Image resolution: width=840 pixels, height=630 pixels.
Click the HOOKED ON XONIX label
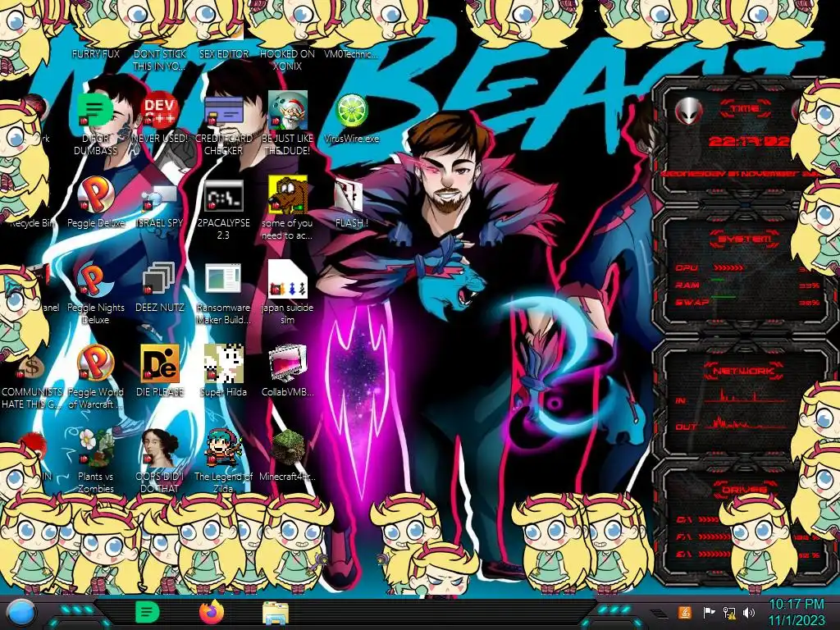pos(287,60)
